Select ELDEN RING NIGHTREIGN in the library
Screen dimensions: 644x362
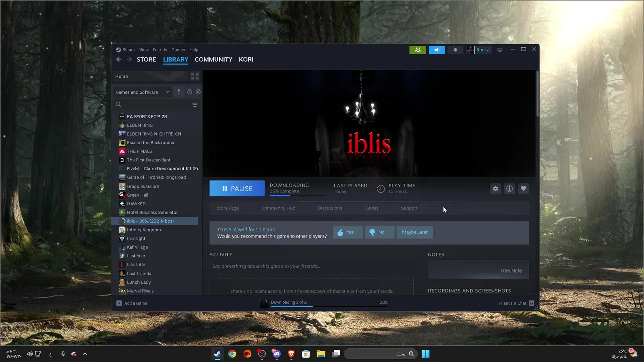[155, 134]
